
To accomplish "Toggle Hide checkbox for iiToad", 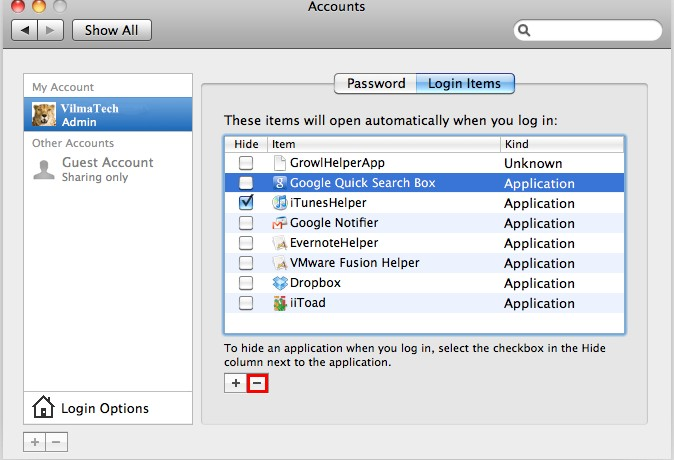I will (246, 303).
